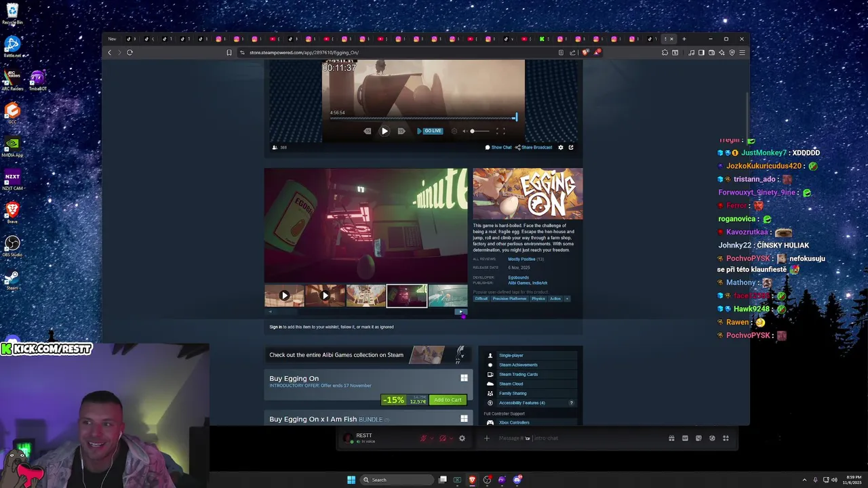Select the Action tag
This screenshot has height=488, width=868.
click(x=555, y=299)
